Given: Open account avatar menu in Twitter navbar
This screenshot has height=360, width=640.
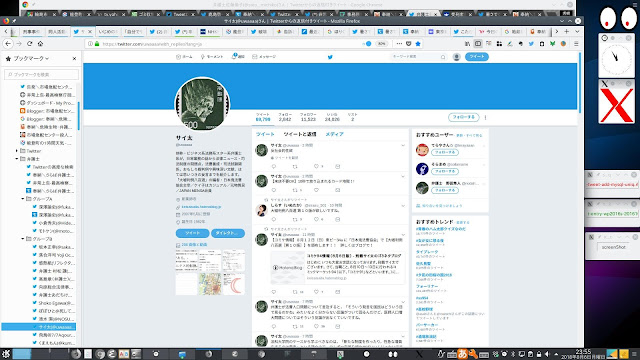Looking at the screenshot, I should 457,57.
